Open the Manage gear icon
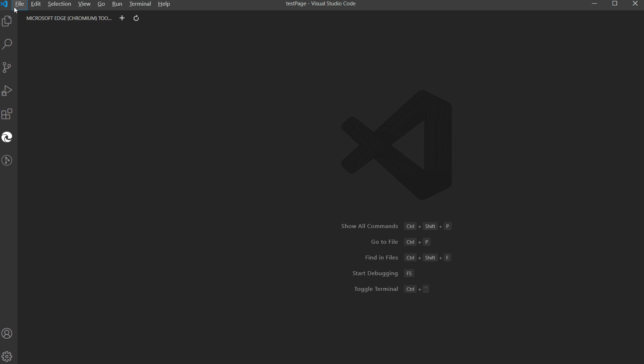 pos(7,357)
